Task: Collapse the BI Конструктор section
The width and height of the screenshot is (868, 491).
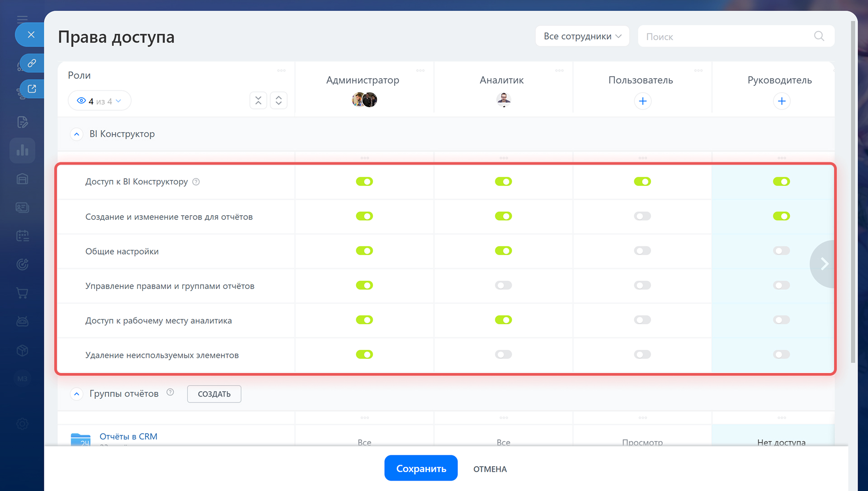Action: click(x=77, y=134)
